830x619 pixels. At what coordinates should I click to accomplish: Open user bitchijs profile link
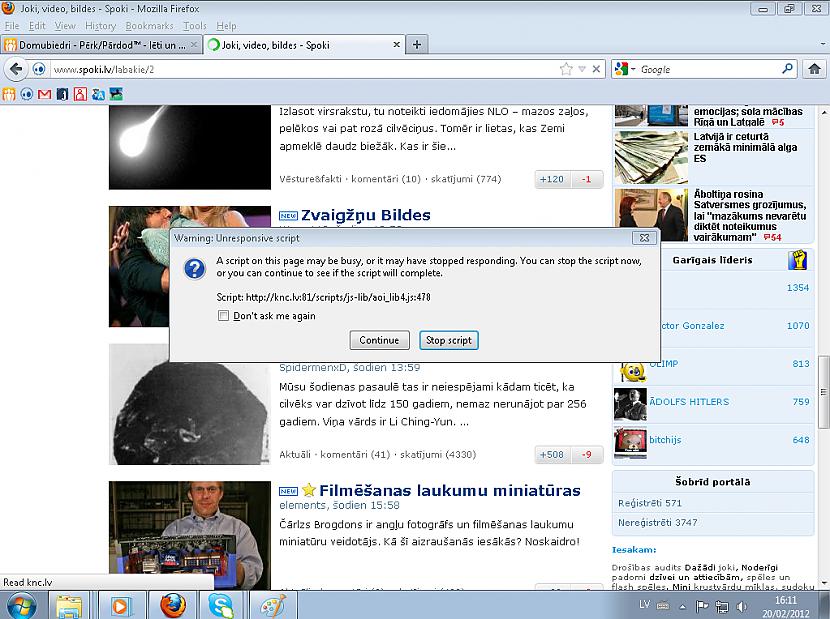(665, 440)
